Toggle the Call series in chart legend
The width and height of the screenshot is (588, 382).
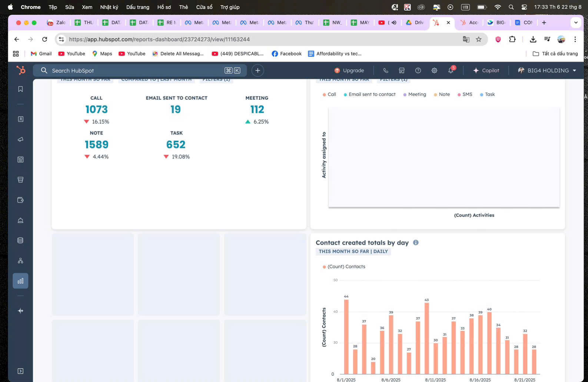[329, 94]
